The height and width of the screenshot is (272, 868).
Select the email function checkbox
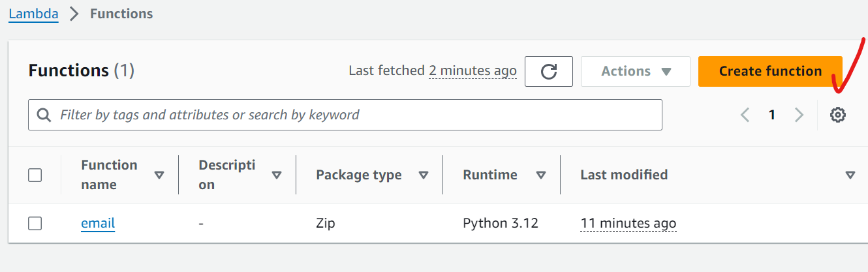[35, 223]
